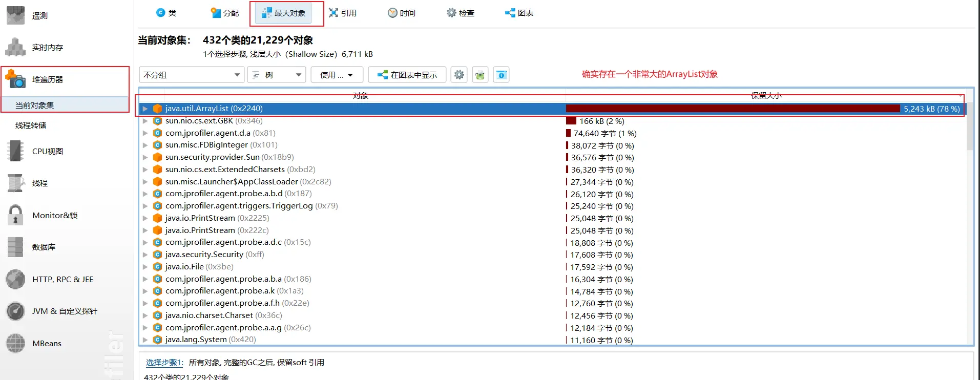Open the 选择步骤1 link
The height and width of the screenshot is (380, 980).
(164, 362)
